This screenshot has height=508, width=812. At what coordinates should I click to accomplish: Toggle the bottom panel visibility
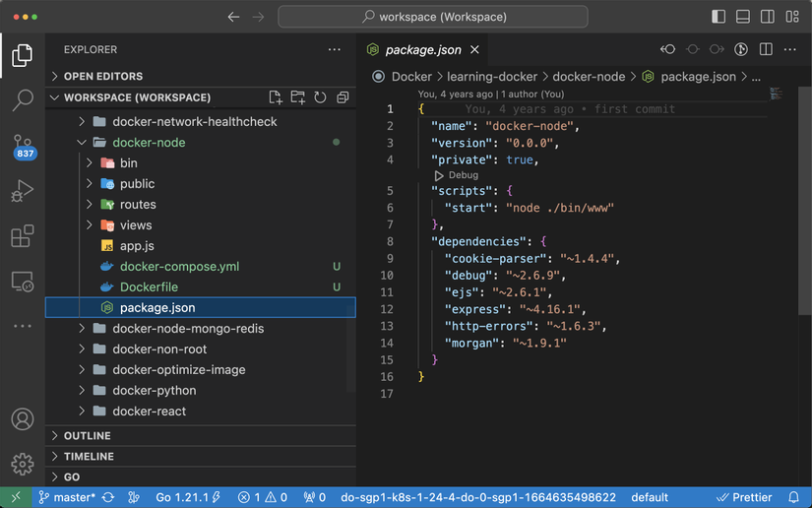(743, 17)
